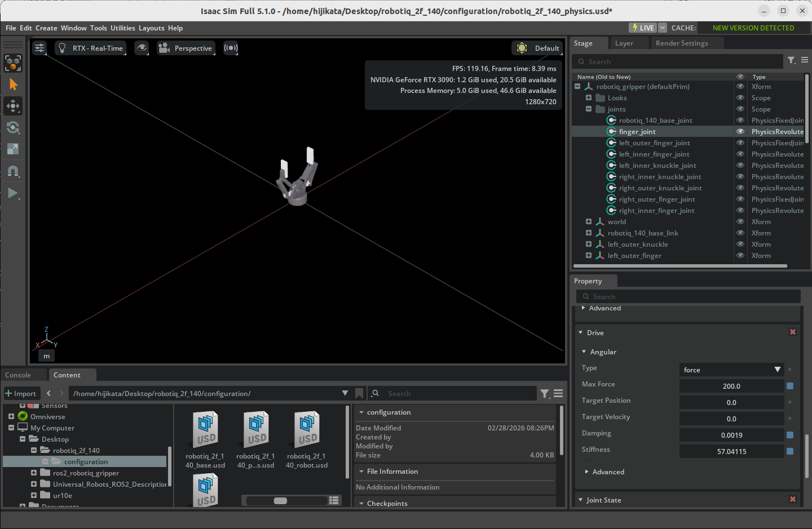Hide finger_joint using its eye icon

740,131
